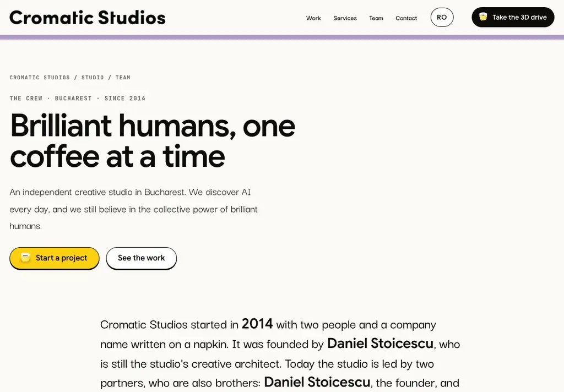Click the cup icon in 3D drive button

pos(483,17)
